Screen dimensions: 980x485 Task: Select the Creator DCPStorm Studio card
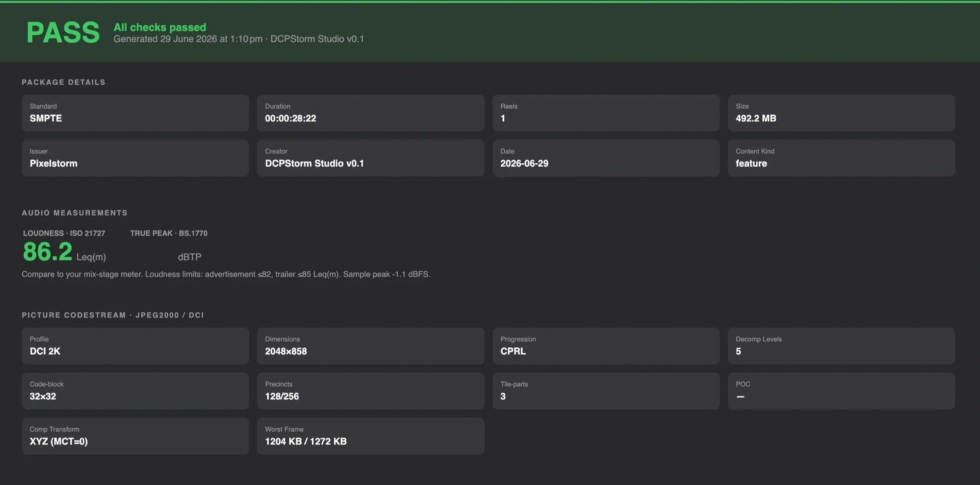click(x=371, y=158)
